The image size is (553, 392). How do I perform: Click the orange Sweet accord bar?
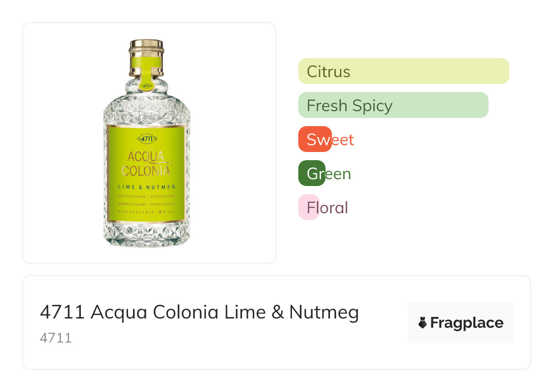coord(315,139)
